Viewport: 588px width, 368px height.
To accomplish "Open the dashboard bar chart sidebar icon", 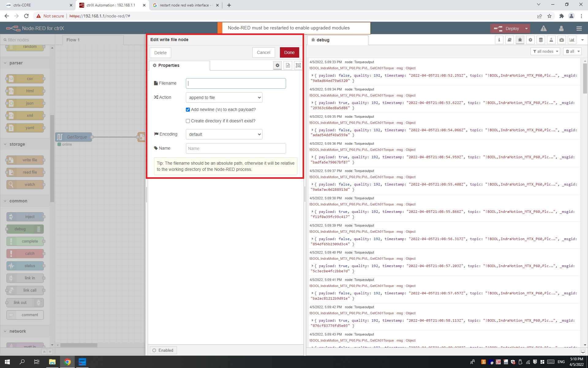I will 572,40.
